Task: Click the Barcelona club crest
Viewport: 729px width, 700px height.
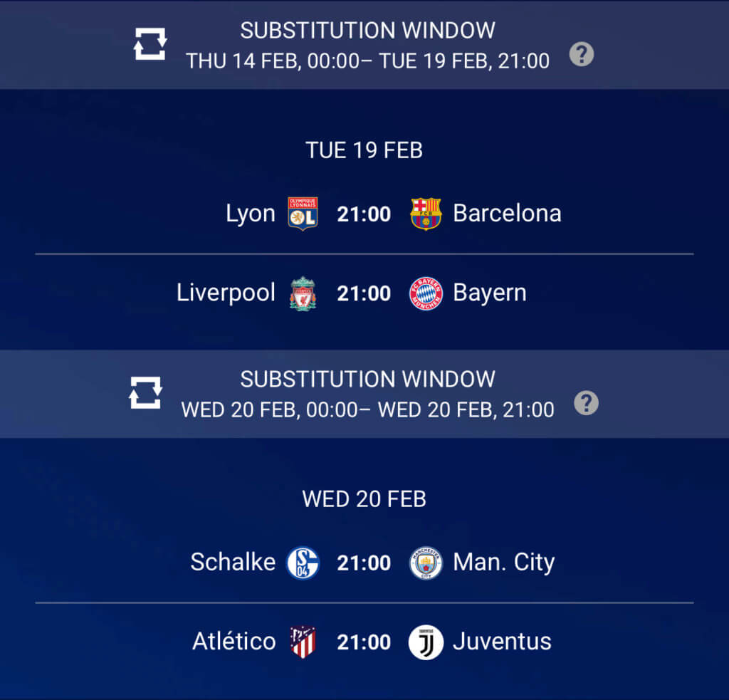Action: pyautogui.click(x=426, y=214)
